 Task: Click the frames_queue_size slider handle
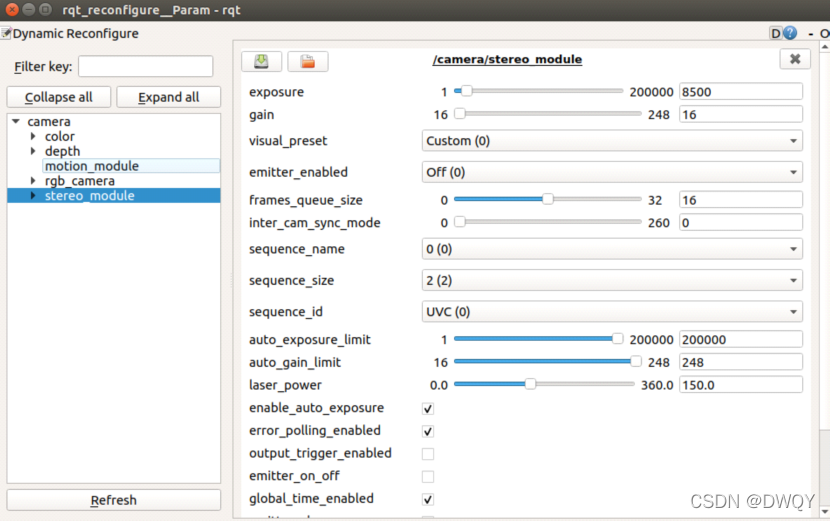(x=547, y=199)
